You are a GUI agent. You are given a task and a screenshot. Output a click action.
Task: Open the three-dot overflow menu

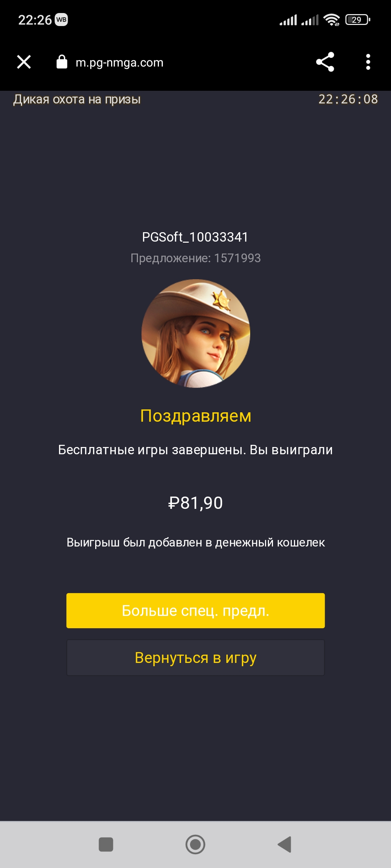(368, 62)
